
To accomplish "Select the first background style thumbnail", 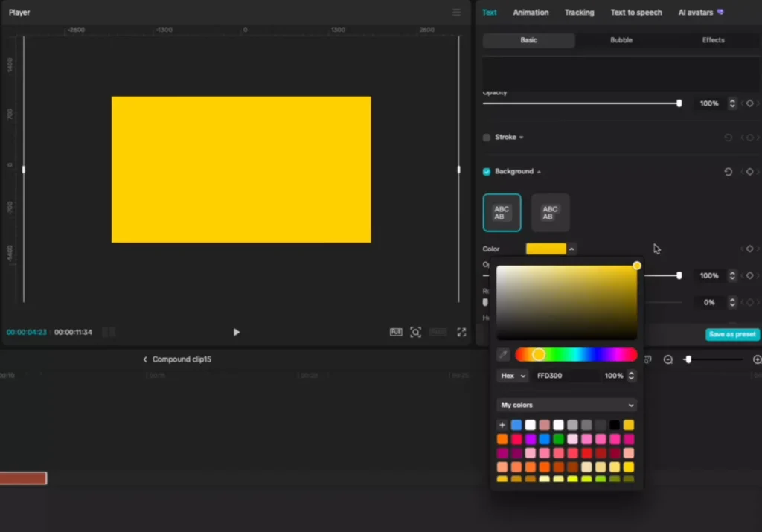I will [x=502, y=213].
